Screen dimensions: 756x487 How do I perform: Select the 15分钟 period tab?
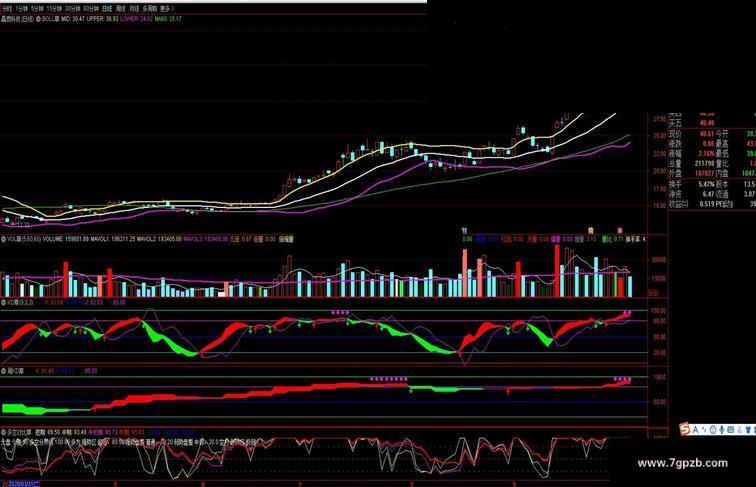click(54, 9)
